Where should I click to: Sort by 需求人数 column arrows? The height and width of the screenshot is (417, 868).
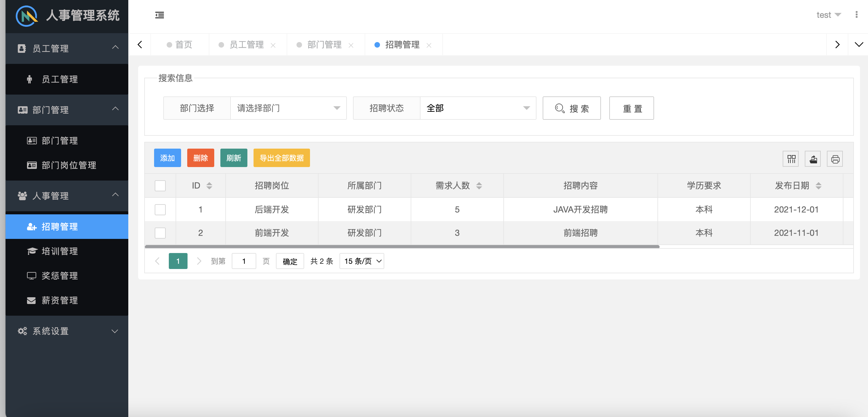[x=479, y=186]
